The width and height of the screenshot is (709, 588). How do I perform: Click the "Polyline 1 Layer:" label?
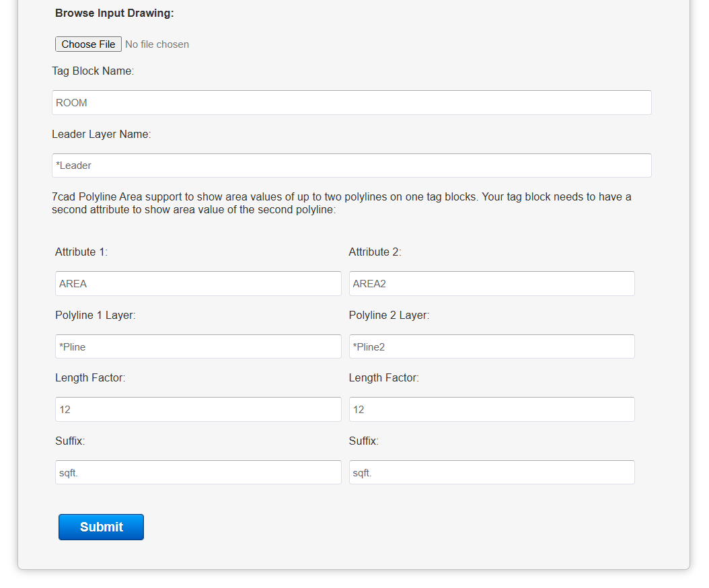click(96, 315)
